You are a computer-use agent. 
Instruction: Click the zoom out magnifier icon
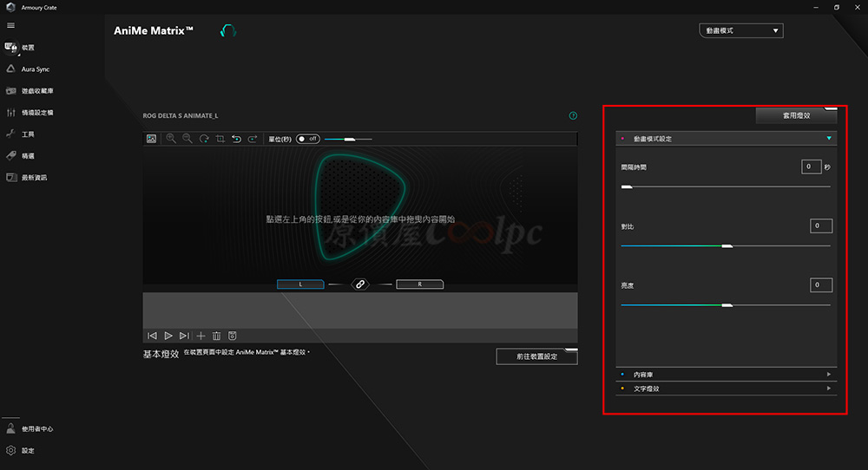click(x=187, y=139)
